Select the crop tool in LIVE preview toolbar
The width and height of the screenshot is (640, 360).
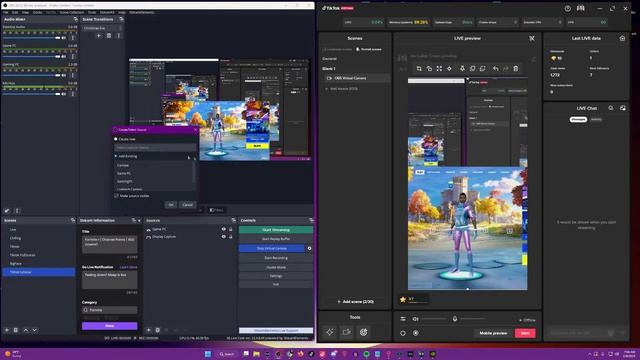tap(419, 69)
